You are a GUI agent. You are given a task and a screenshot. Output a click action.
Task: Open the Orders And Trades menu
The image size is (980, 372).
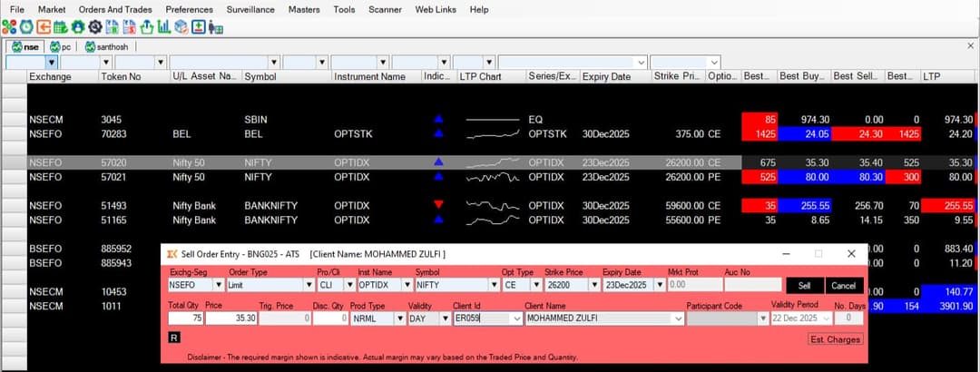115,9
